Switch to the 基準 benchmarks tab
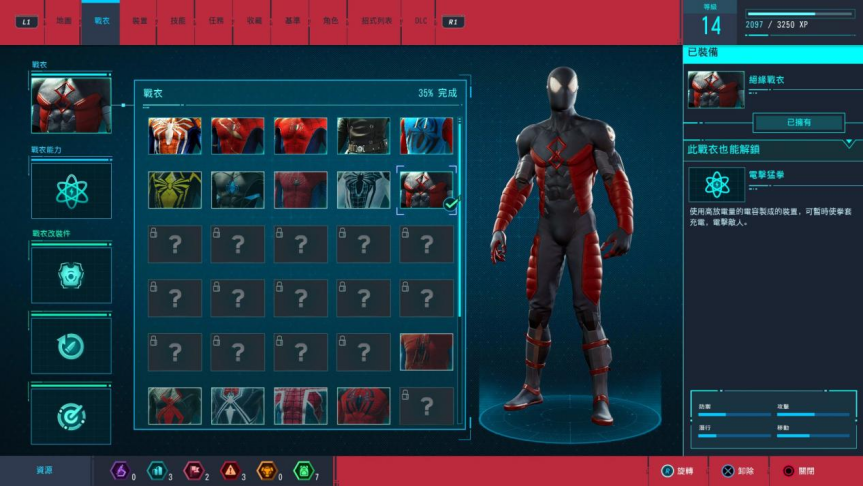 click(292, 21)
